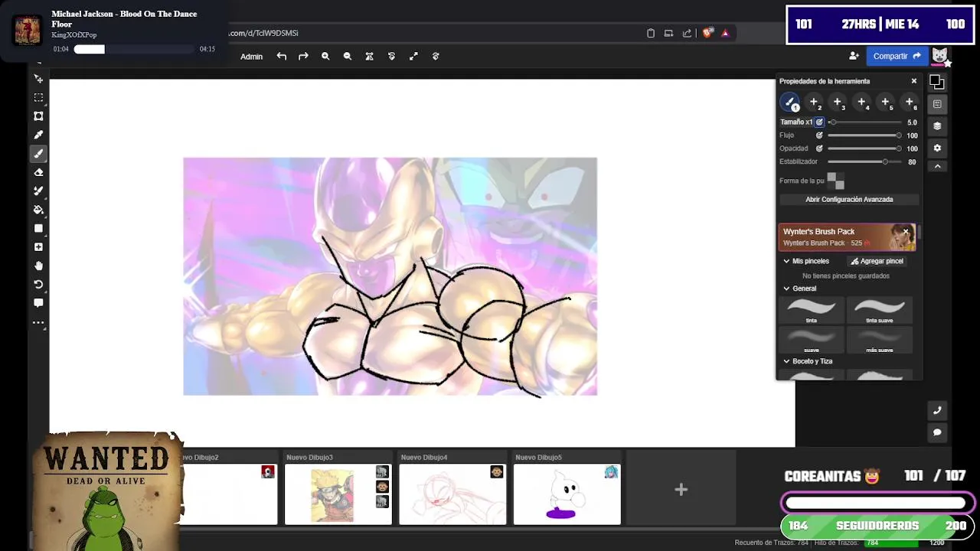Select the rectangle shape tool
Screen dimensions: 980x551
click(38, 228)
